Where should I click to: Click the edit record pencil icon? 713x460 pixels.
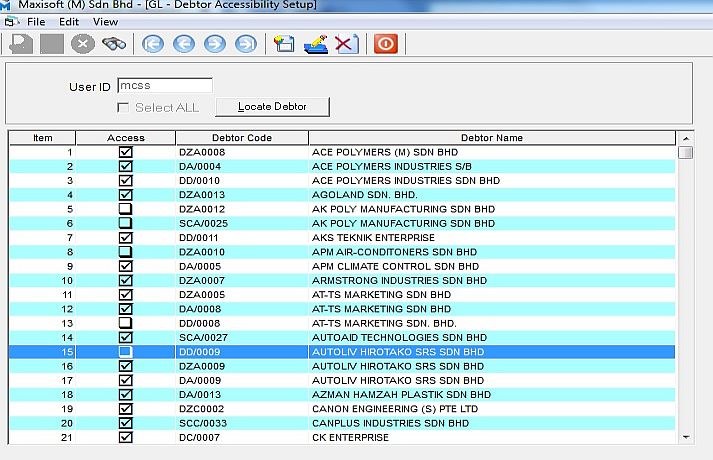pos(316,44)
